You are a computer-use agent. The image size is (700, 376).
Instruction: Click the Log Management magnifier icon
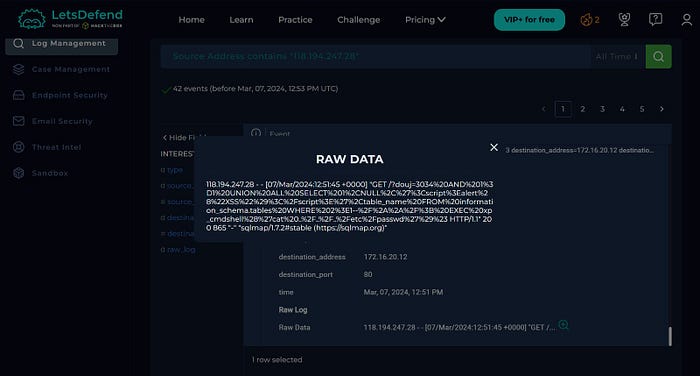pyautogui.click(x=18, y=43)
